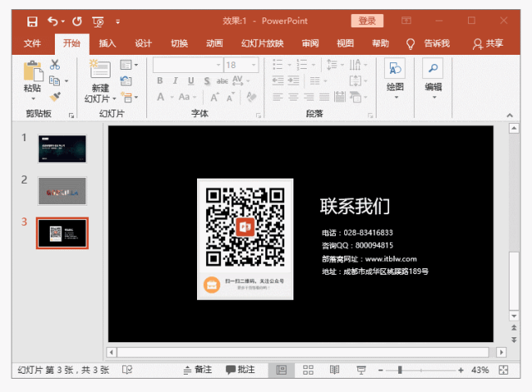Click the Save icon in quick access toolbar
The width and height of the screenshot is (532, 392).
point(32,21)
